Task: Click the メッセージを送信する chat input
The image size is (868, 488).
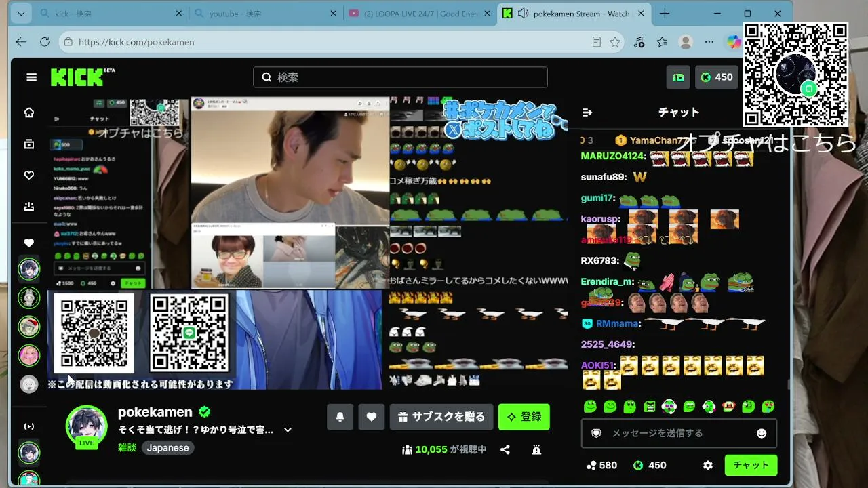Action: coord(679,433)
